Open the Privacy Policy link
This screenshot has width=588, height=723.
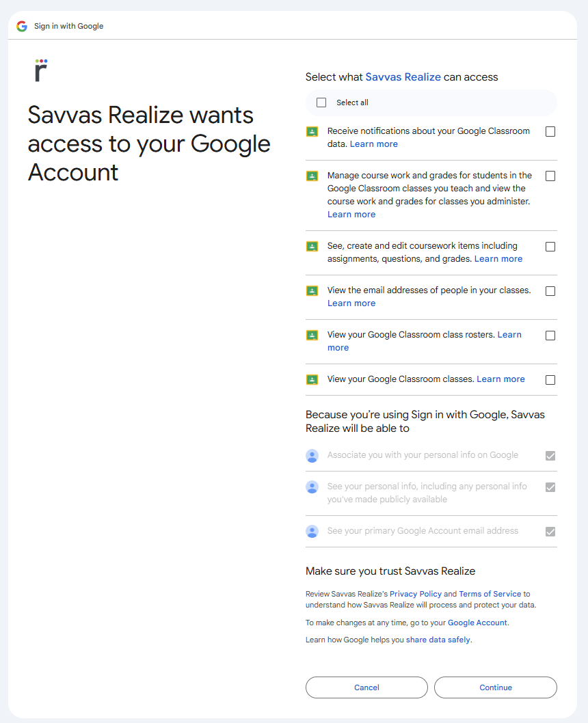415,594
